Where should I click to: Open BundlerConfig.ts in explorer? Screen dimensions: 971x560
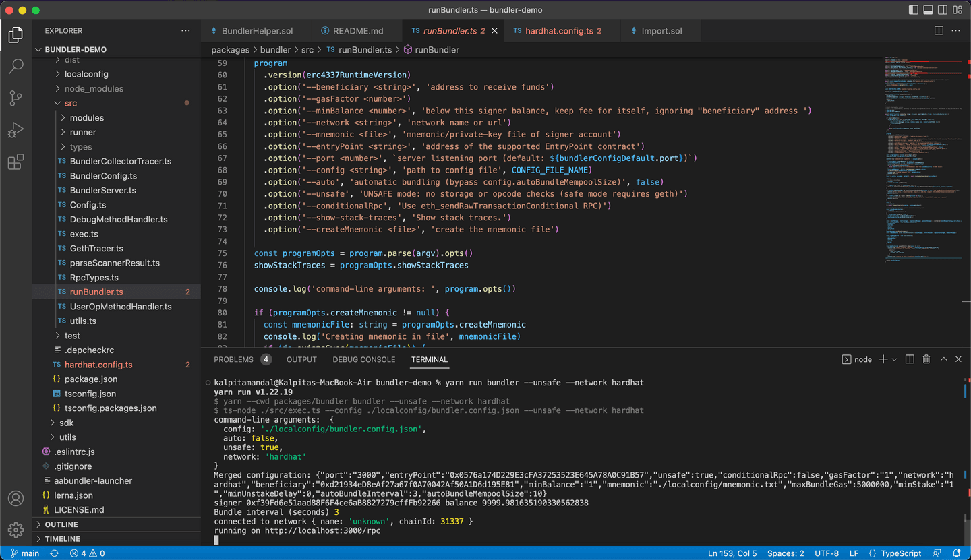tap(117, 176)
